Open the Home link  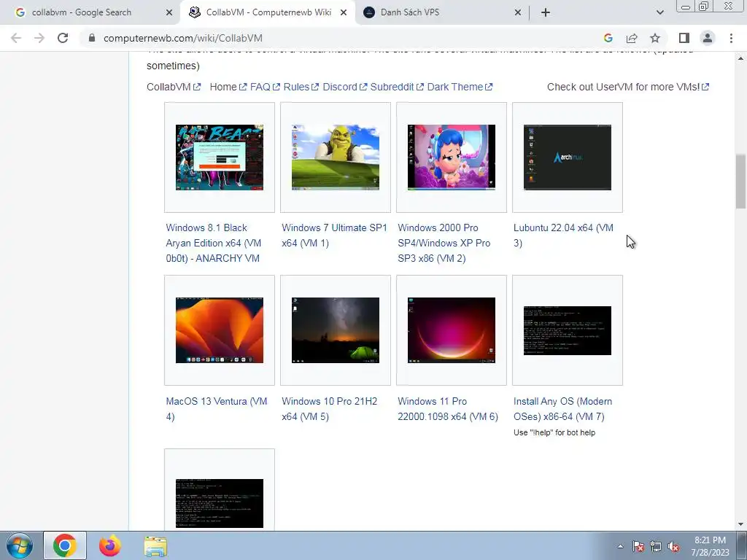pyautogui.click(x=228, y=87)
